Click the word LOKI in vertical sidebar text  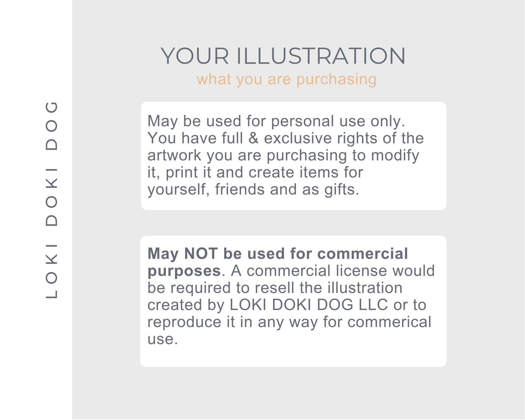51,271
